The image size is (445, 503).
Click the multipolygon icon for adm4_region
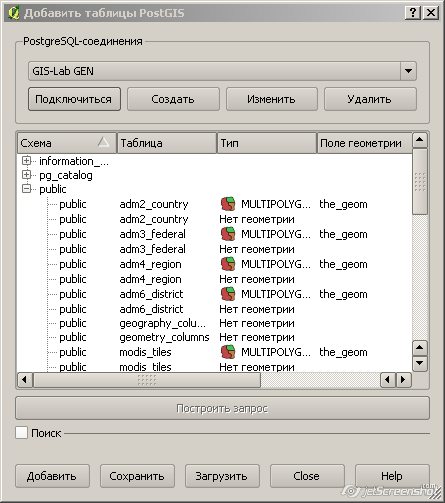228,264
